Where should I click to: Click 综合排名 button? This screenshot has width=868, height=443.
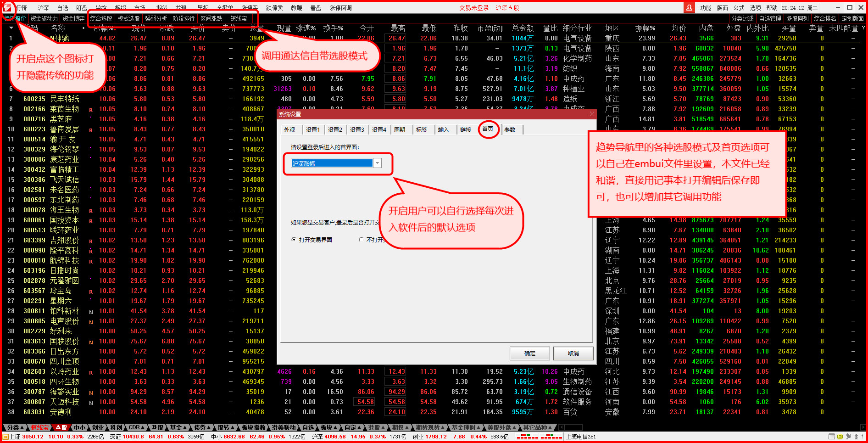pos(825,18)
